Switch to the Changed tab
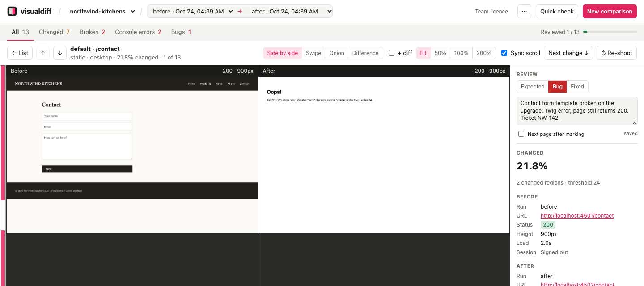Viewport: 644px width, 286px height. (x=54, y=32)
